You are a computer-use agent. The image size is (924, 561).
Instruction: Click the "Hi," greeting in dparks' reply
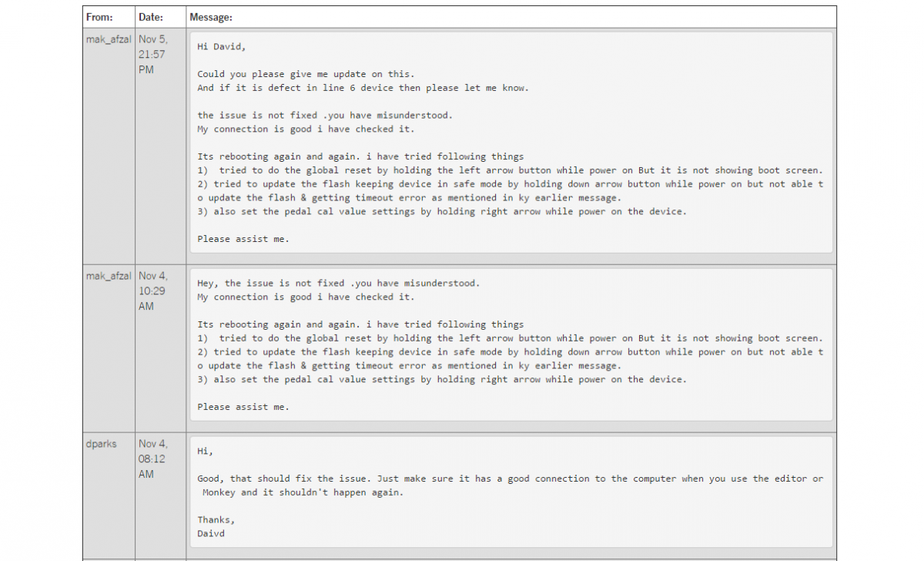point(205,451)
